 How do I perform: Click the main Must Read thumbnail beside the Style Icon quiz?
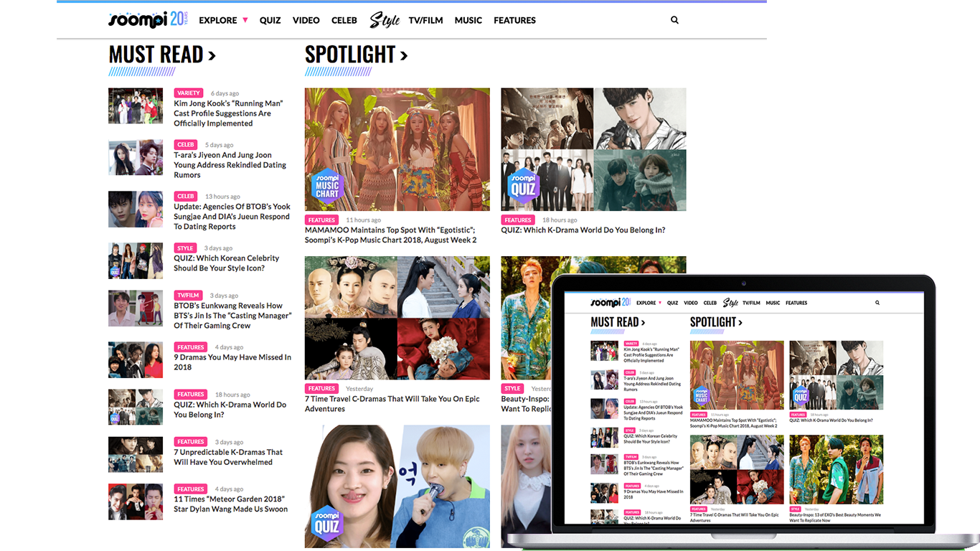point(136,261)
